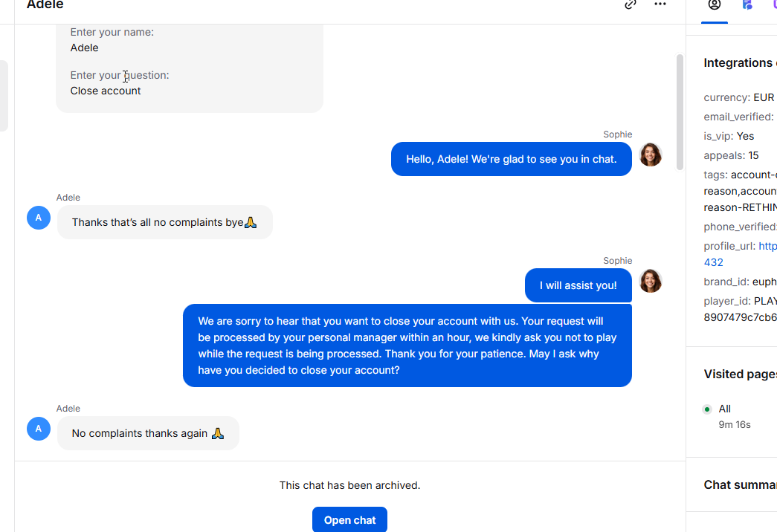Viewport: 777px width, 532px height.
Task: Click Sophie's avatar beside the greeting message
Action: click(x=650, y=155)
